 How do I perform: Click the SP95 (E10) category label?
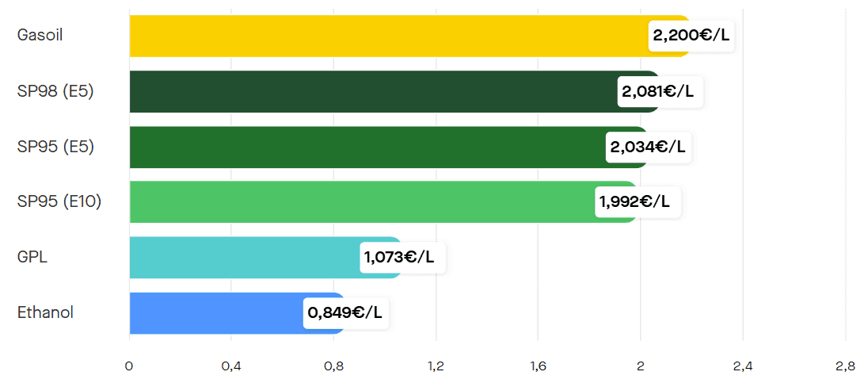(x=59, y=202)
